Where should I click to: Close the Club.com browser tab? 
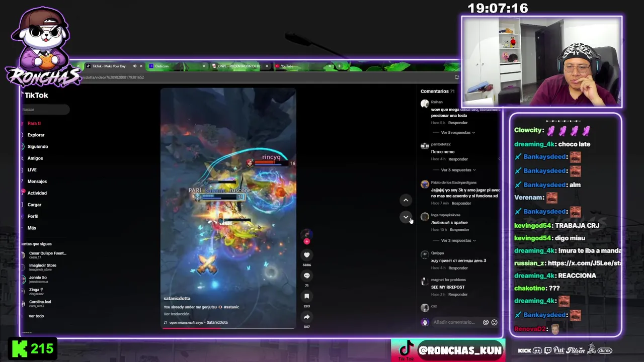pyautogui.click(x=204, y=66)
